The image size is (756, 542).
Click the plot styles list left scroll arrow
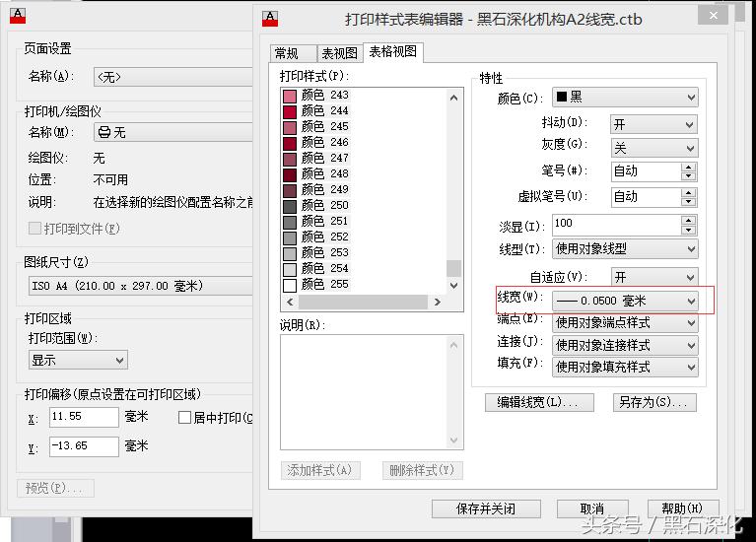coord(290,302)
